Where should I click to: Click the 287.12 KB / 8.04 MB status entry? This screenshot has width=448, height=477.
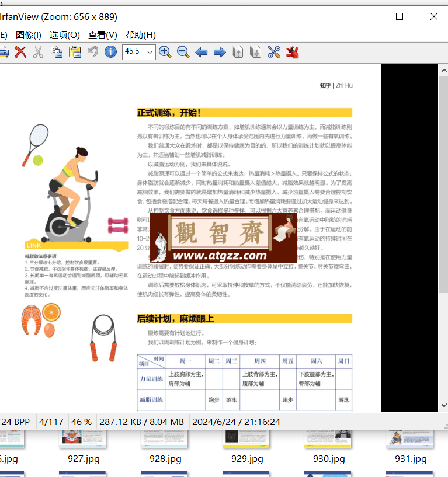141,422
